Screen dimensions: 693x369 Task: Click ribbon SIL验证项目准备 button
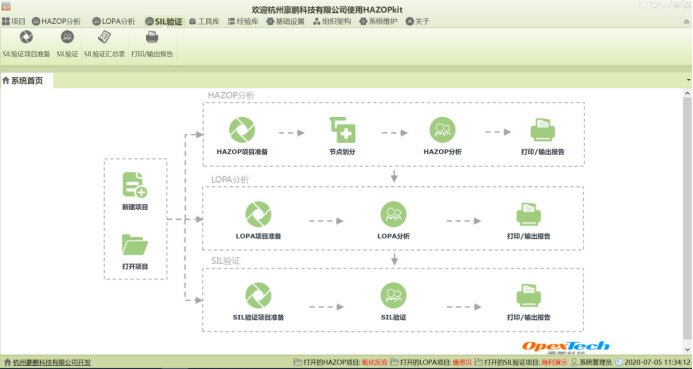(x=26, y=44)
